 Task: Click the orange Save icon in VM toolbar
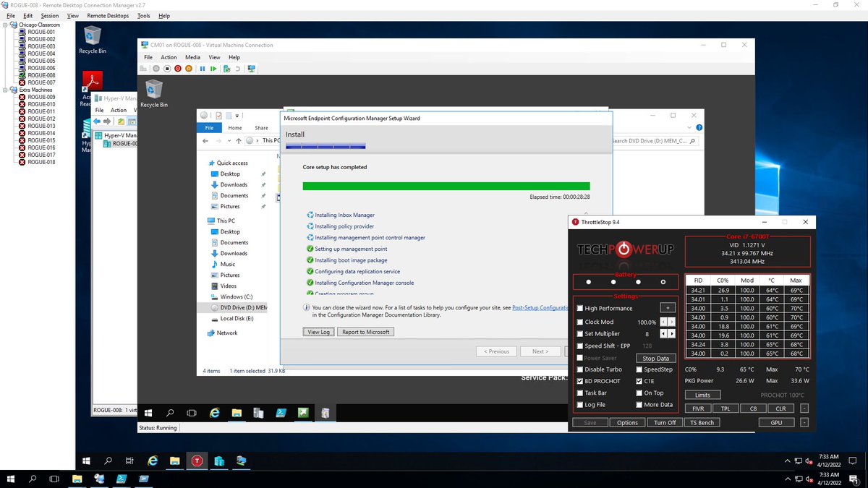(x=189, y=69)
